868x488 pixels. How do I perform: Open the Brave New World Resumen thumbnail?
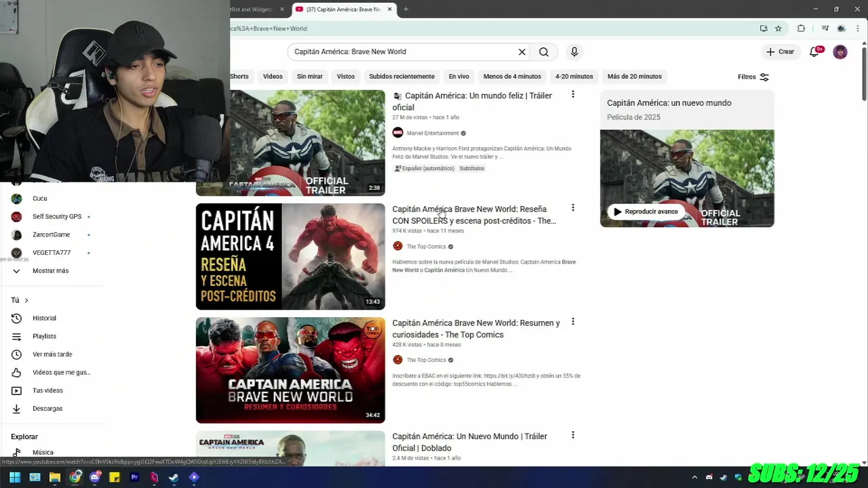click(290, 370)
